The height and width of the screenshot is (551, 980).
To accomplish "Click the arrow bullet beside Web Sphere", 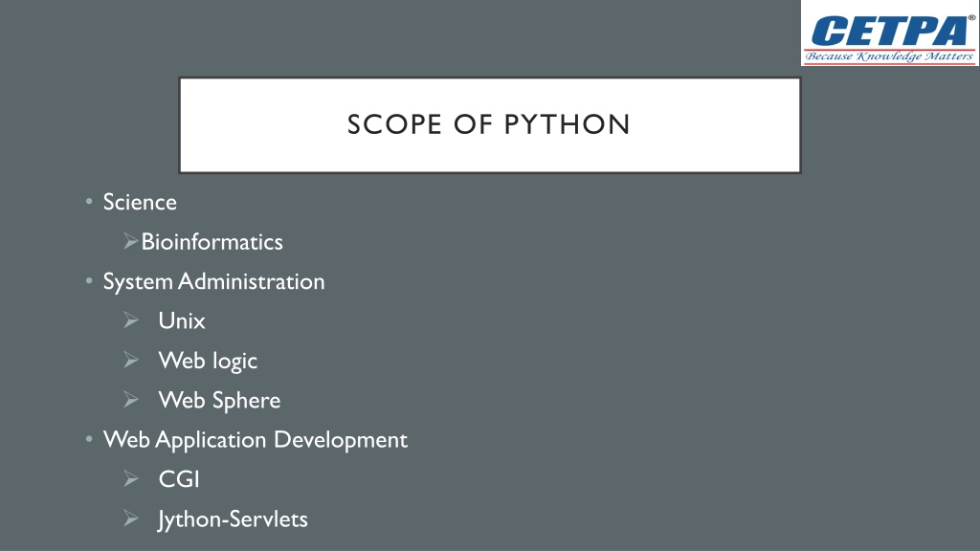I will (x=130, y=400).
